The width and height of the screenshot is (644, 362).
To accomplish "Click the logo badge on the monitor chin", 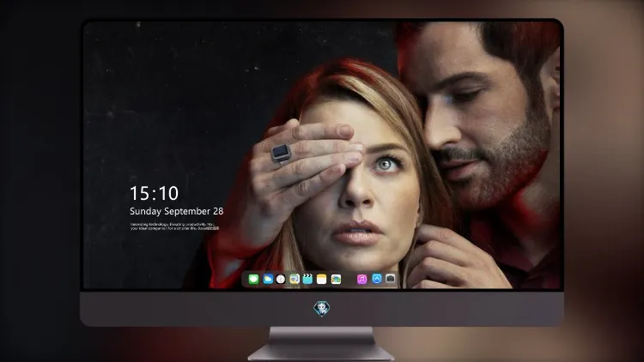I will 322,308.
